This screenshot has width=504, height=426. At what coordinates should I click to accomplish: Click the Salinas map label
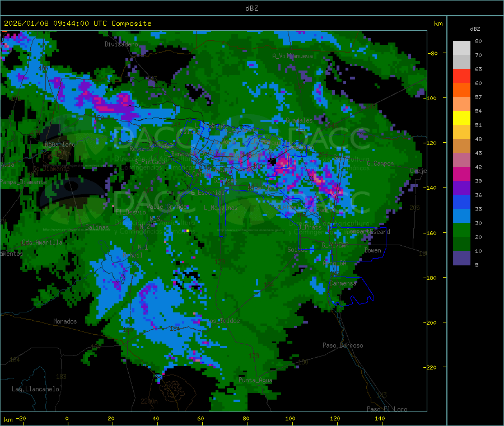click(97, 227)
